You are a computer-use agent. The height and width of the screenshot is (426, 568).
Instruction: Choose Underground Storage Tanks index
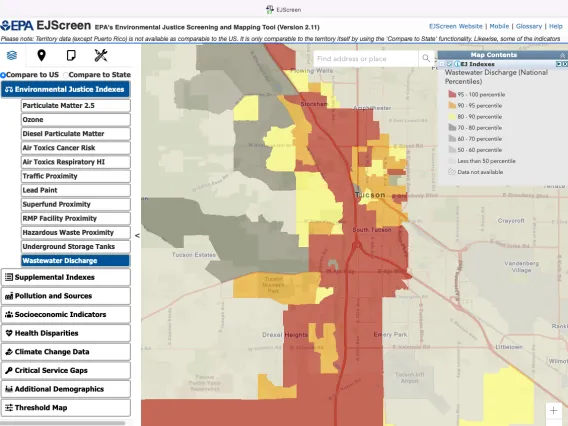click(x=76, y=247)
